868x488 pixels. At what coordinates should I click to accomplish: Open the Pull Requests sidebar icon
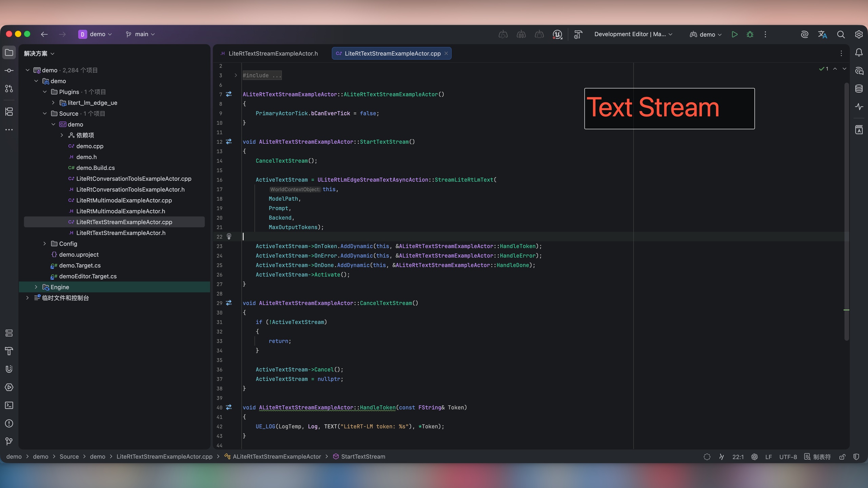pos(9,88)
